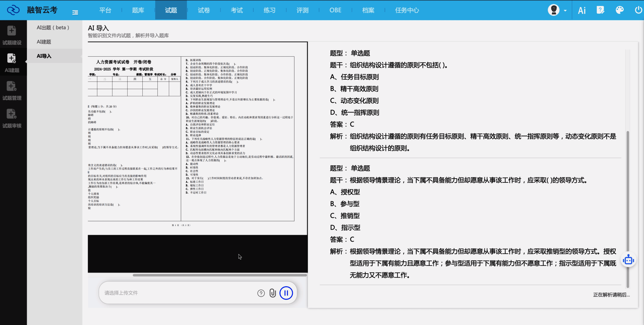Image resolution: width=644 pixels, height=325 pixels.
Task: Pause the AI parsing with the pause button
Action: [286, 293]
